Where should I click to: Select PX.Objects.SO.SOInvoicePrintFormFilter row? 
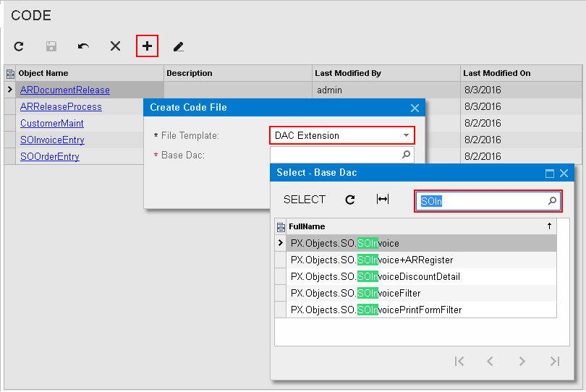click(422, 310)
